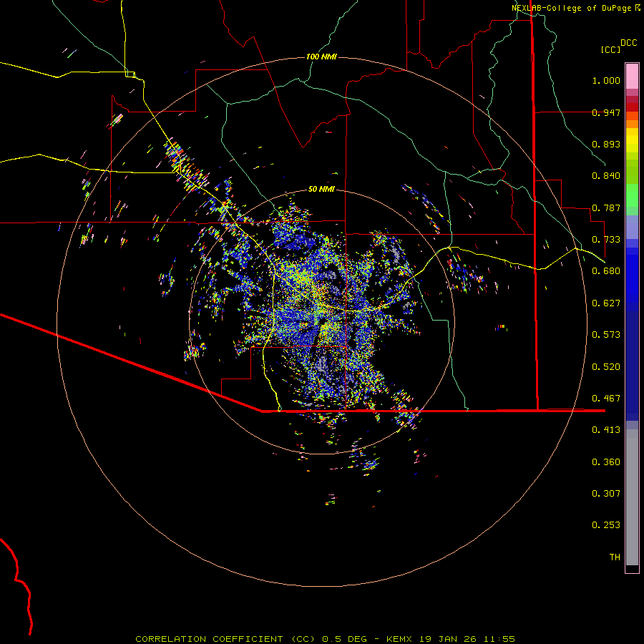Screen dimensions: 644x644
Task: Click the green segment of the color bar
Action: point(632,195)
